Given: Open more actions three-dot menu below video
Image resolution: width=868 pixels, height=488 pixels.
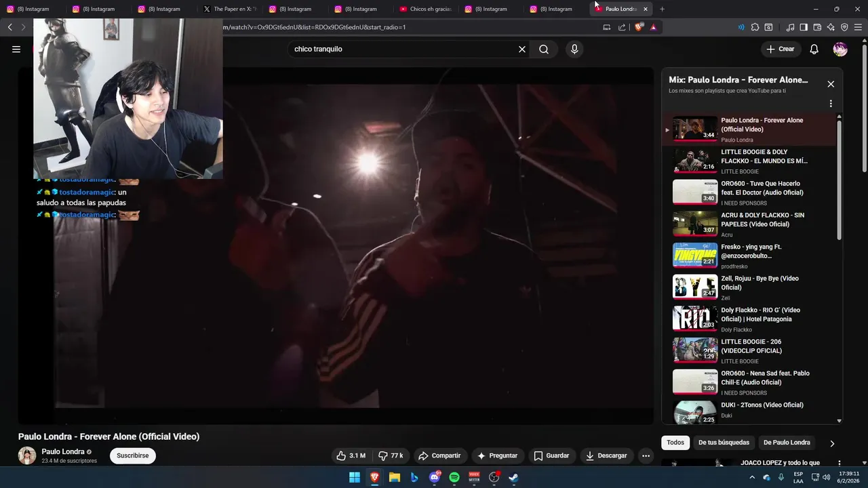Looking at the screenshot, I should [x=646, y=455].
